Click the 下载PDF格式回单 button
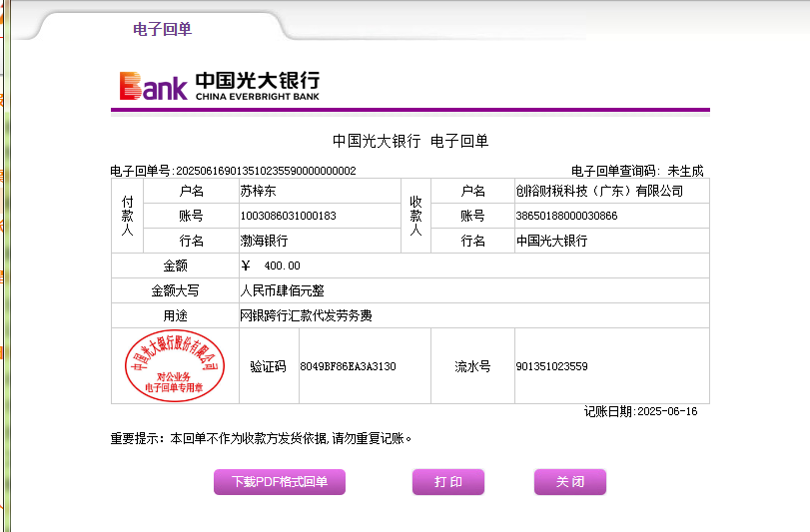This screenshot has height=532, width=810. pos(280,482)
